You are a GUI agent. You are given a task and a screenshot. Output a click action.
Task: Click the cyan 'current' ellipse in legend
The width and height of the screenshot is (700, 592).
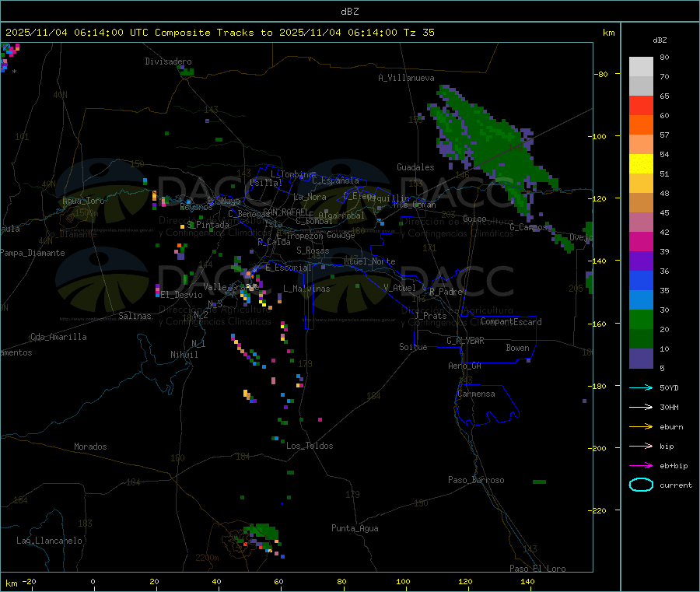pyautogui.click(x=641, y=485)
